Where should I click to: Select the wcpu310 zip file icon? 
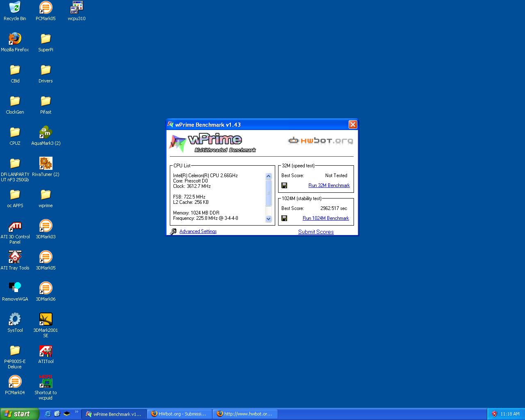click(x=77, y=11)
